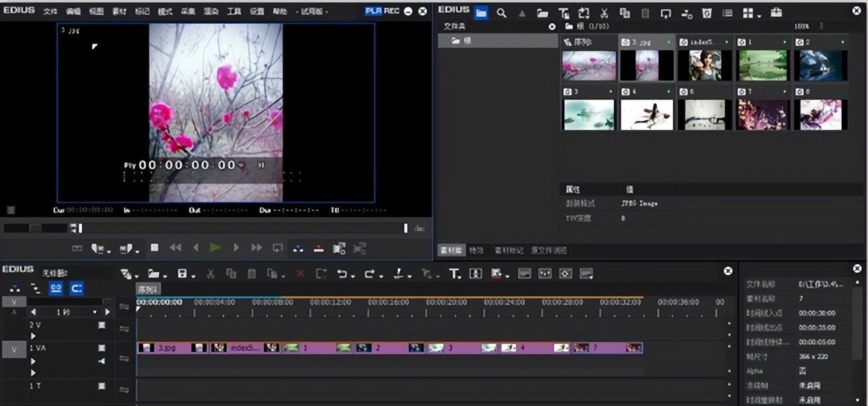Click the toolbox icon in the bin toolbar
The image size is (868, 406).
pyautogui.click(x=776, y=13)
